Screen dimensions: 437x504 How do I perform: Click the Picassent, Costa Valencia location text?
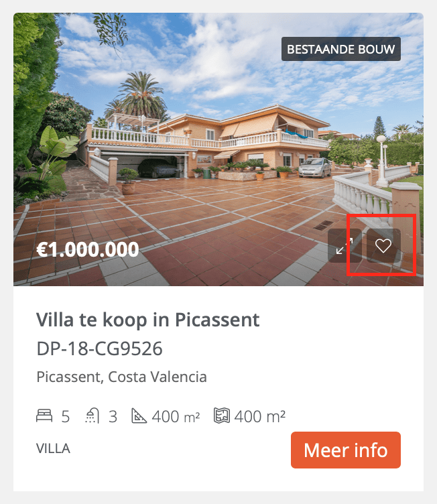tap(121, 377)
